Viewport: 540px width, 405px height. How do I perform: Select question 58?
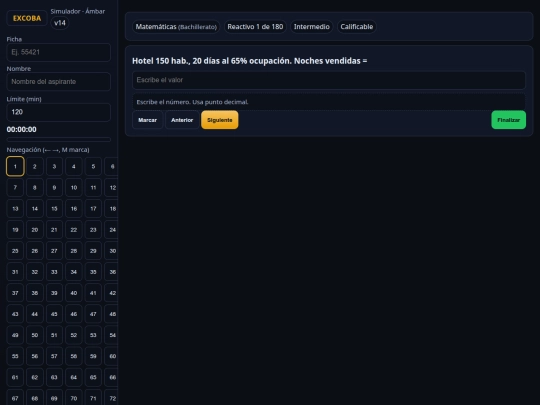(74, 356)
